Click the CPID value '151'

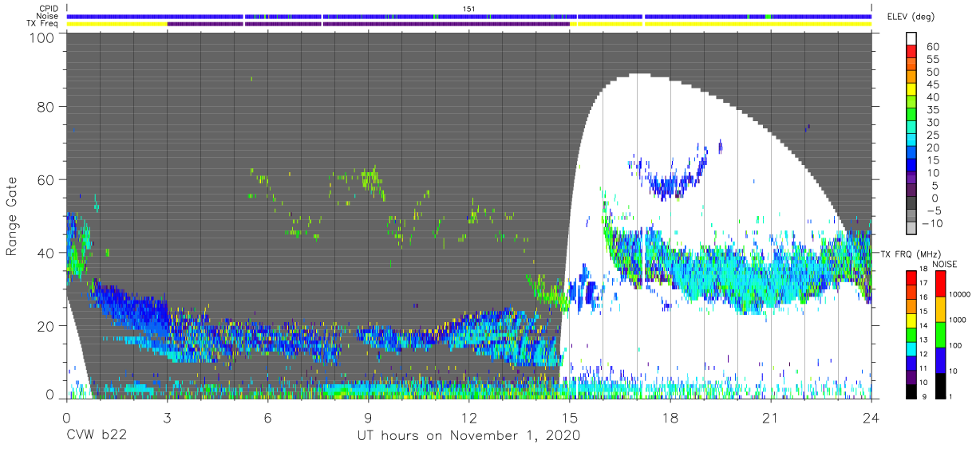tap(469, 9)
